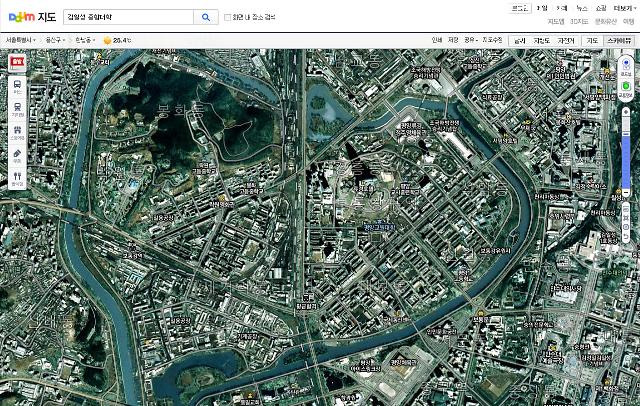The height and width of the screenshot is (406, 640).
Task: Click the zoom slider handle
Action: [x=626, y=134]
